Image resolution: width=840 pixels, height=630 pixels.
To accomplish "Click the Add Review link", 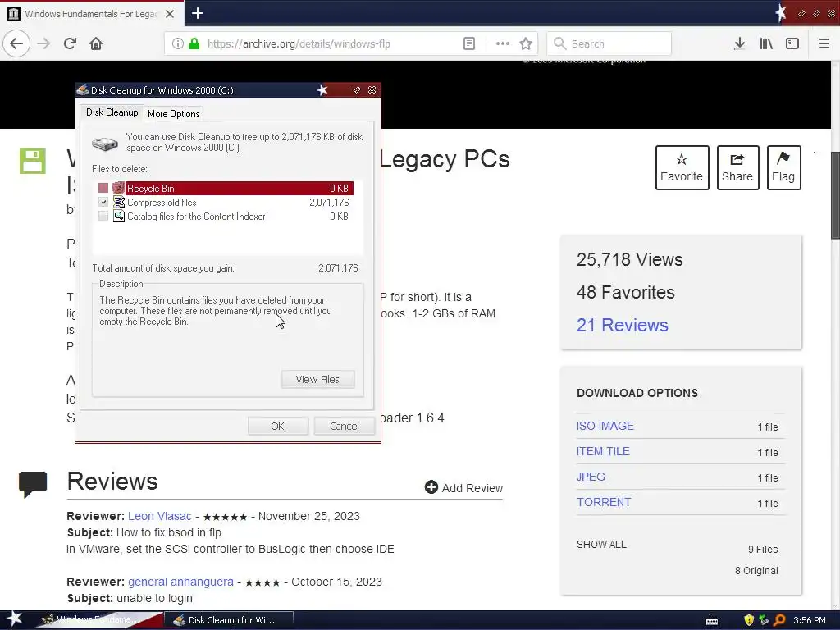I will pos(472,488).
